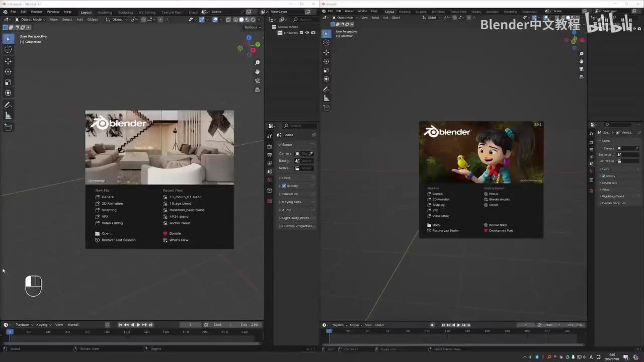Toggle the Gravity checkbox in left window
Image resolution: width=644 pixels, height=362 pixels.
284,186
